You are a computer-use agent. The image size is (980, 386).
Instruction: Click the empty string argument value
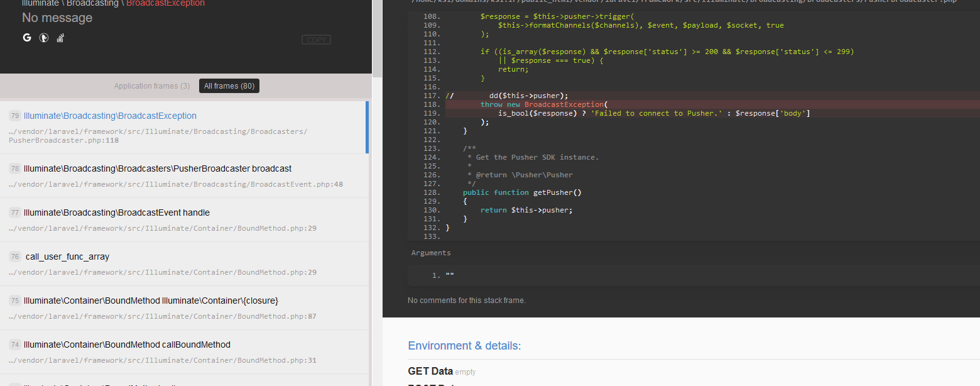click(450, 275)
